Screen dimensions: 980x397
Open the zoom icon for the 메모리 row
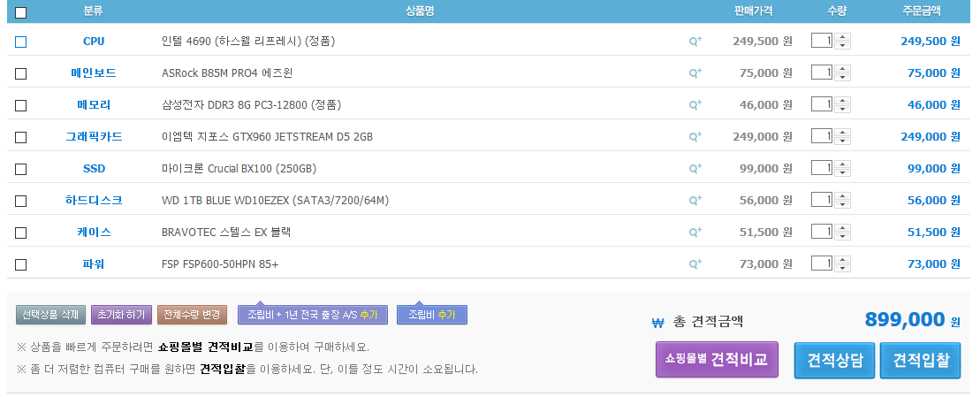(695, 105)
